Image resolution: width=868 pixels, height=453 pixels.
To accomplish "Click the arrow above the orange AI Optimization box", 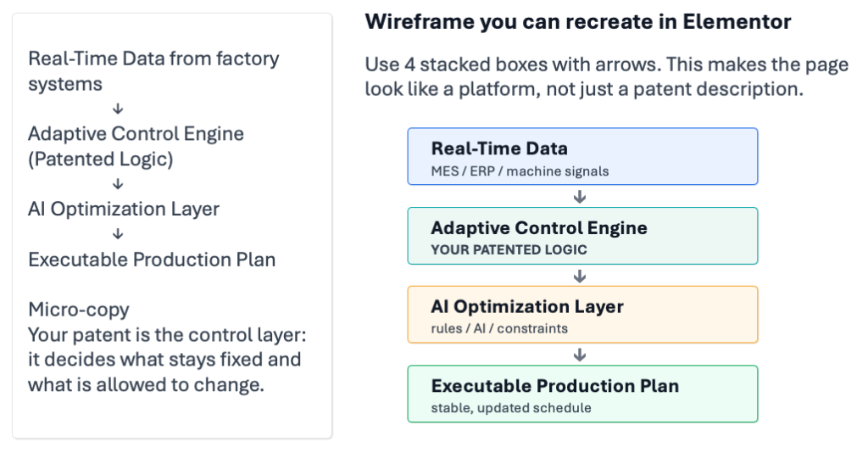I will (x=581, y=276).
